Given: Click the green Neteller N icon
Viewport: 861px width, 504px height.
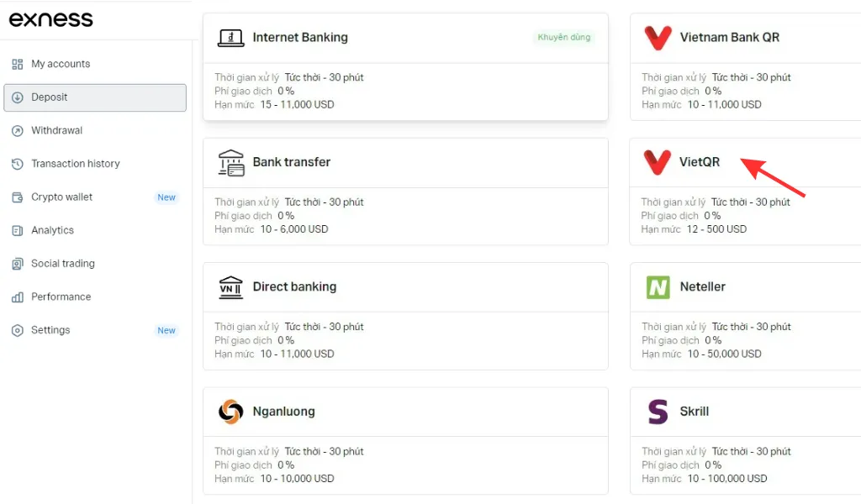Looking at the screenshot, I should click(658, 287).
